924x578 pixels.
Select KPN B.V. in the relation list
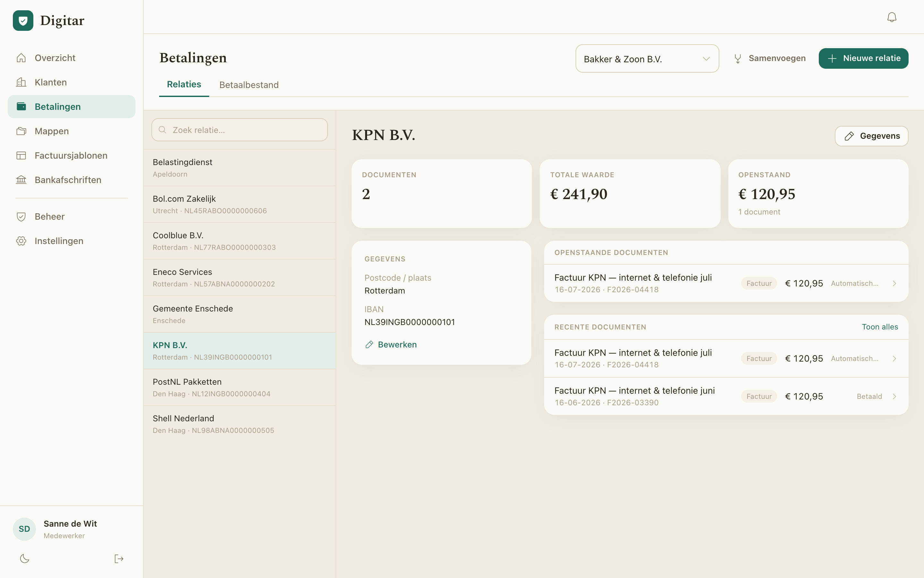coord(239,351)
